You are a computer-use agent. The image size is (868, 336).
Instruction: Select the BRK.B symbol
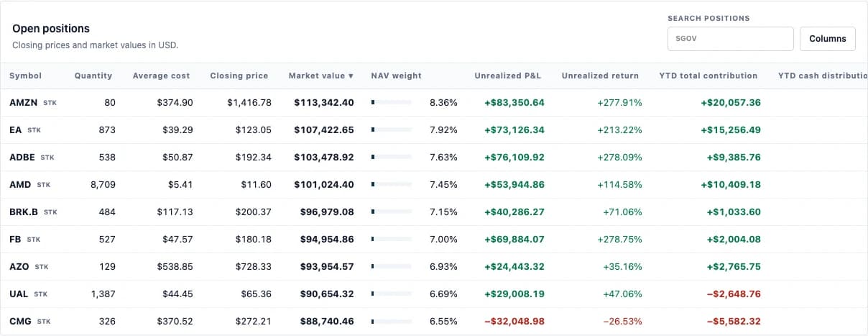click(x=24, y=212)
